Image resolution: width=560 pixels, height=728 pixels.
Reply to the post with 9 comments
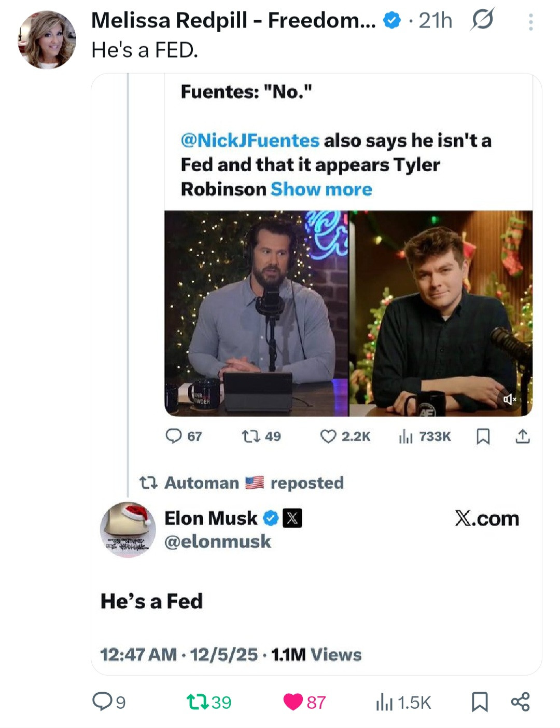pos(101,702)
